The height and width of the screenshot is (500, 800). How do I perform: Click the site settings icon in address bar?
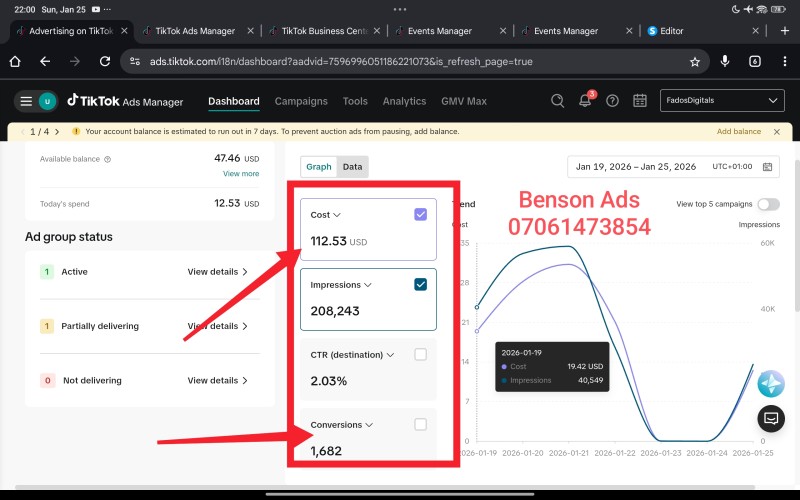[x=135, y=62]
